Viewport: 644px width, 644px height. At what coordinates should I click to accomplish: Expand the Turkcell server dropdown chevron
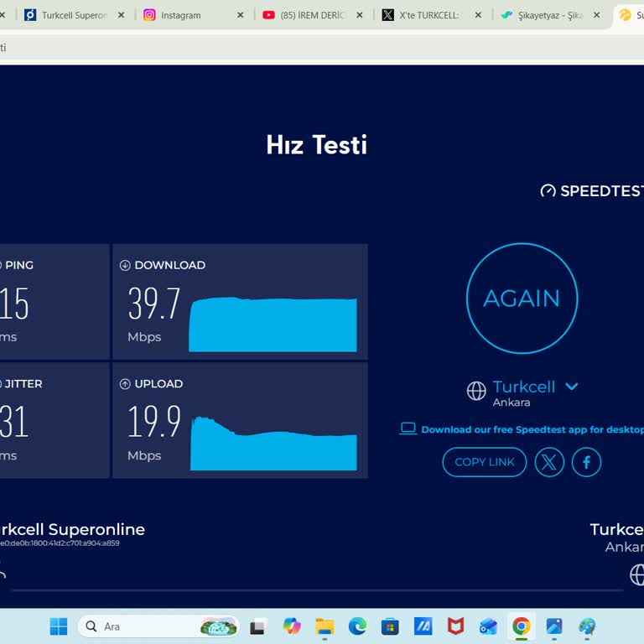point(571,386)
